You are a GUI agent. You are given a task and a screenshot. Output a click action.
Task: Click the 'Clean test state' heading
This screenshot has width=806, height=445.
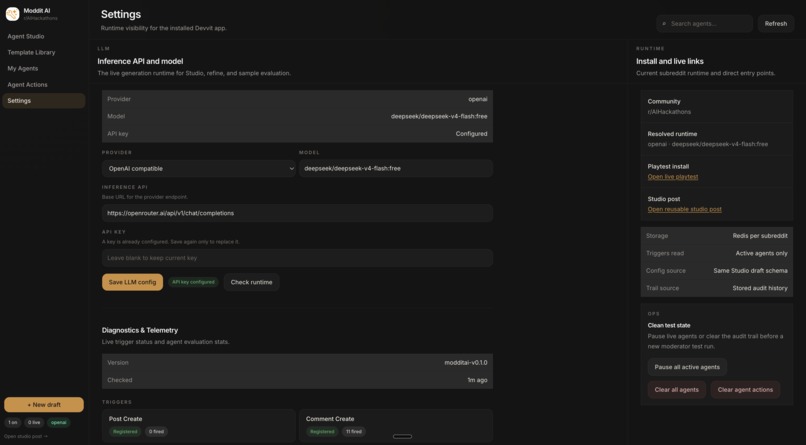pos(669,325)
